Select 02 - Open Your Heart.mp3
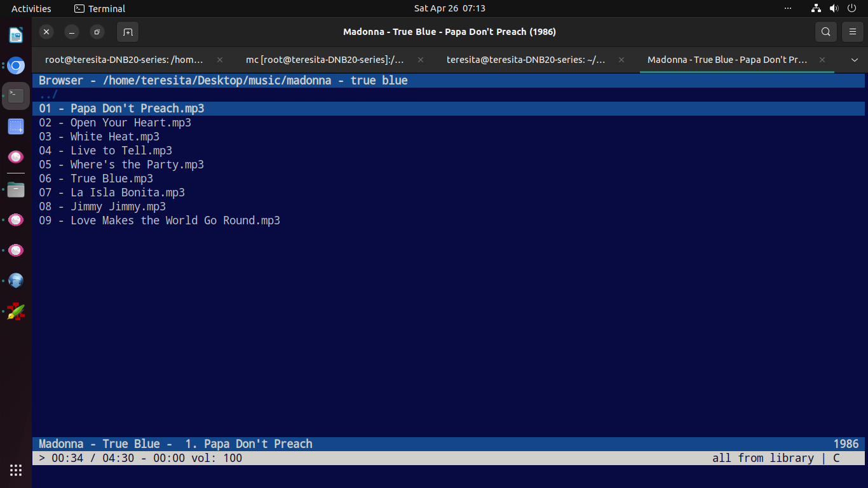The image size is (868, 488). coord(115,123)
